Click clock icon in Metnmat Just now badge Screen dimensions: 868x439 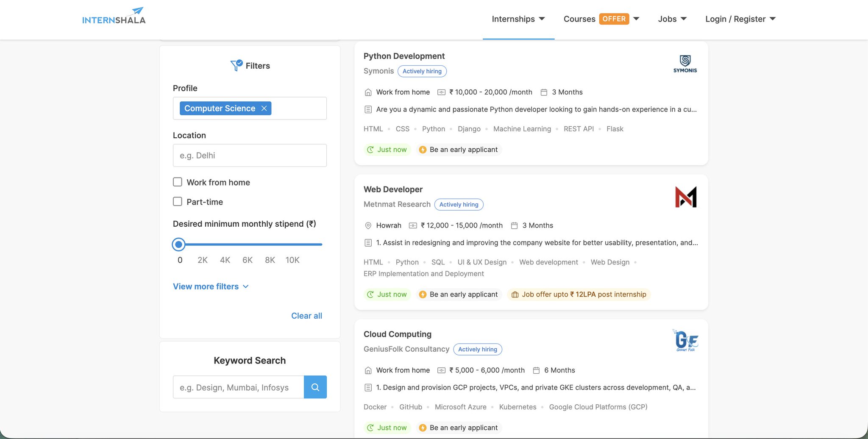[x=370, y=295]
